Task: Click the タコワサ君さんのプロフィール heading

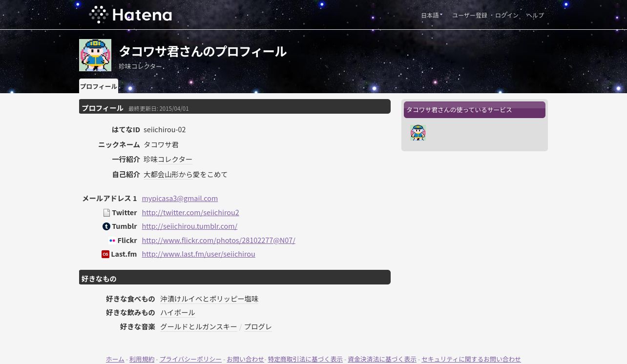Action: 203,51
